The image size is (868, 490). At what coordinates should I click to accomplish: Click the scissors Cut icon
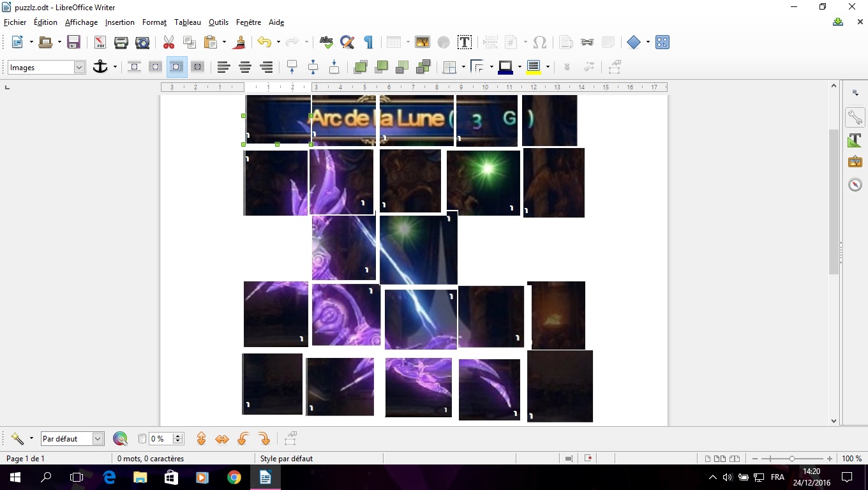click(168, 43)
